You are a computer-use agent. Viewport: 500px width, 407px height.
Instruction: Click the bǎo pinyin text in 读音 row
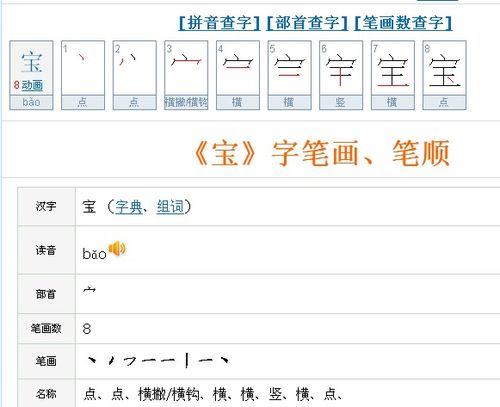[x=94, y=254]
